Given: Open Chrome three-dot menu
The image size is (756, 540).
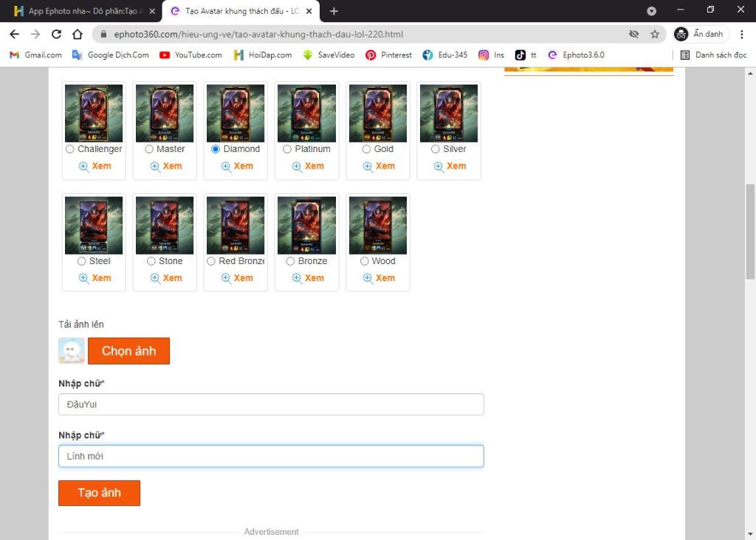Looking at the screenshot, I should point(741,34).
